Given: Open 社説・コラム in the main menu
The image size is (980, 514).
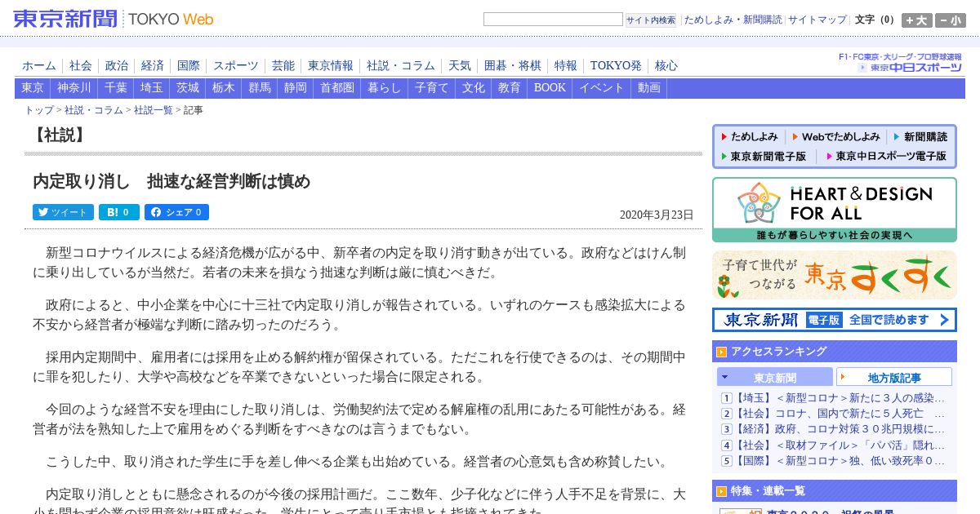Looking at the screenshot, I should (401, 66).
